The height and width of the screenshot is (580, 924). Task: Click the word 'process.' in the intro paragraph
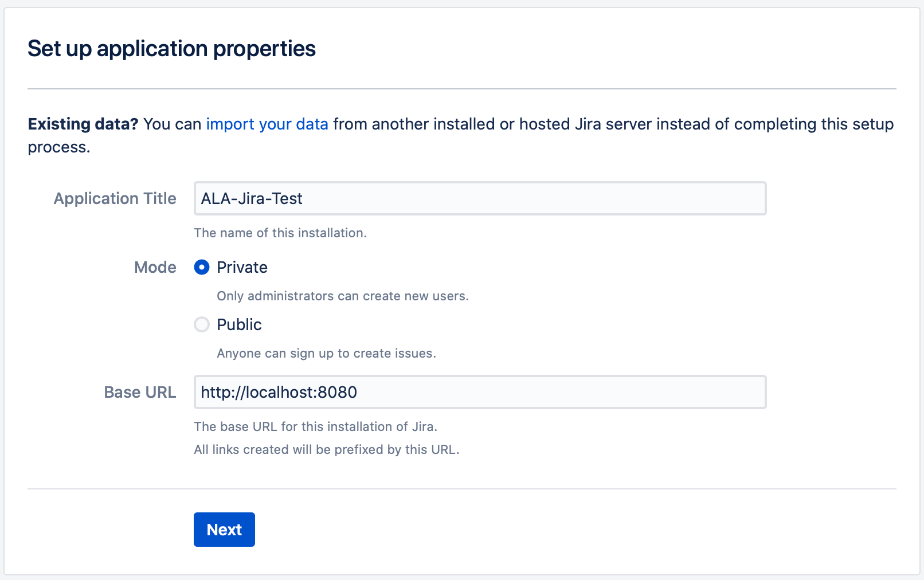pyautogui.click(x=59, y=147)
